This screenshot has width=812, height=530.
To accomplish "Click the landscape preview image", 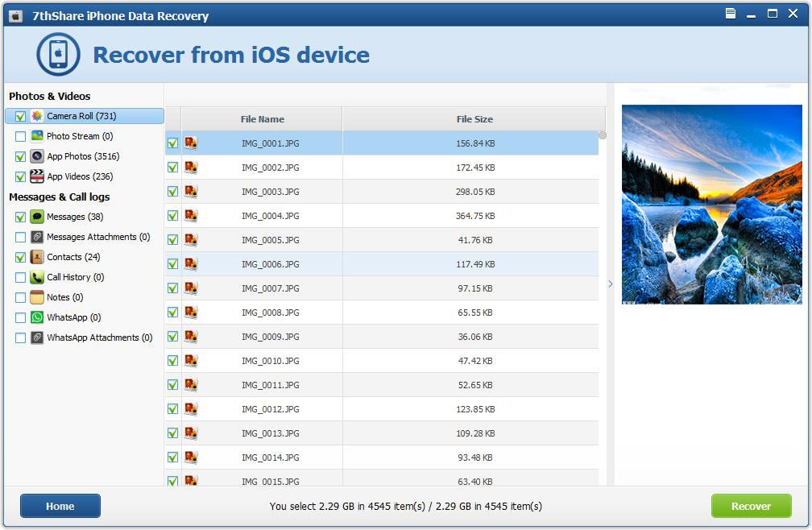I will [x=711, y=204].
